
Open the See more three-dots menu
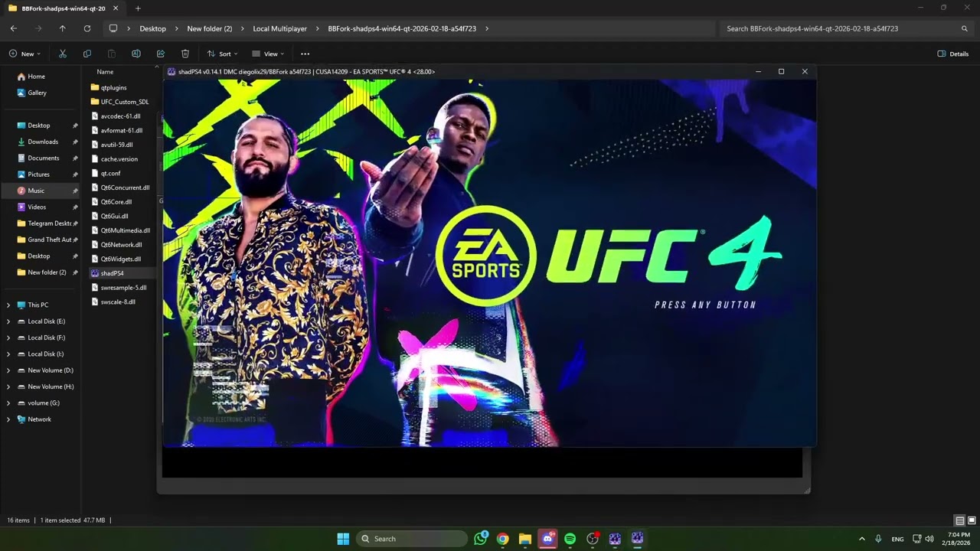pyautogui.click(x=305, y=54)
